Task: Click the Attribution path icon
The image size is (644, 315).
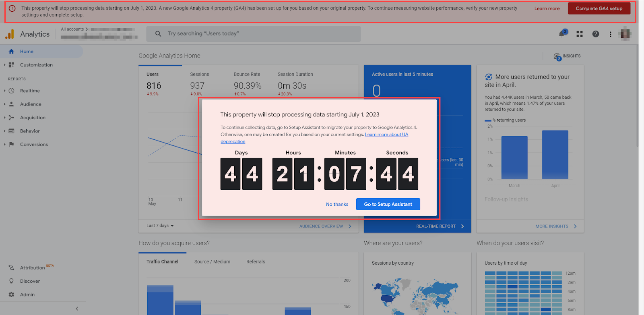Action: coord(11,267)
